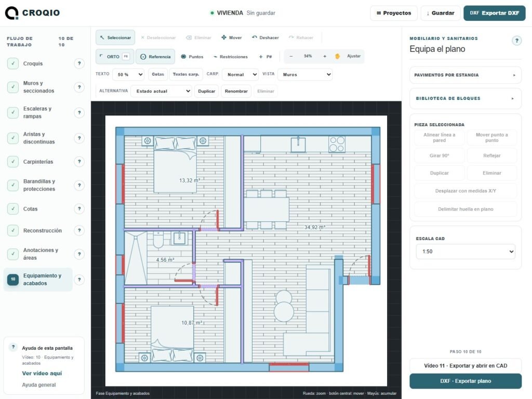Open ALTERNATIVA Estado actual dropdown
Viewport: 532px width, 399px height.
coord(162,91)
